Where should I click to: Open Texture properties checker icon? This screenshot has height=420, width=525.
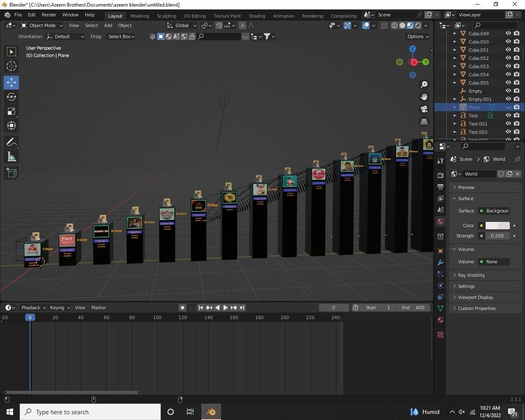pos(441,335)
